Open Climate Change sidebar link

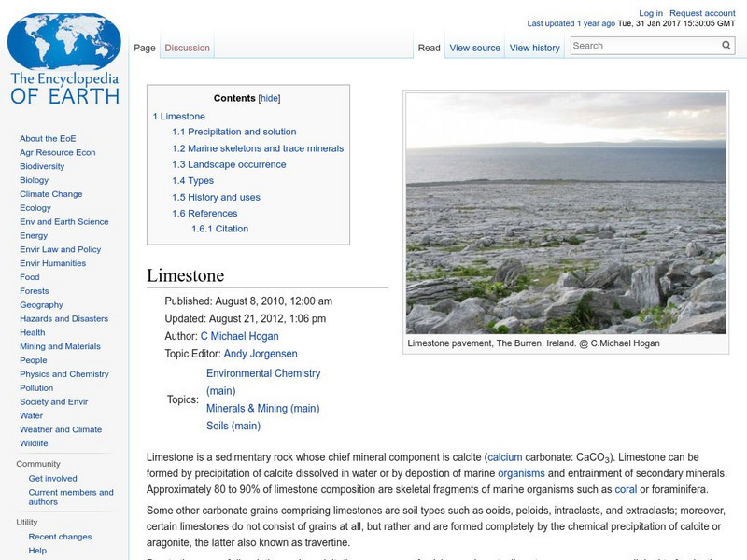pyautogui.click(x=51, y=194)
